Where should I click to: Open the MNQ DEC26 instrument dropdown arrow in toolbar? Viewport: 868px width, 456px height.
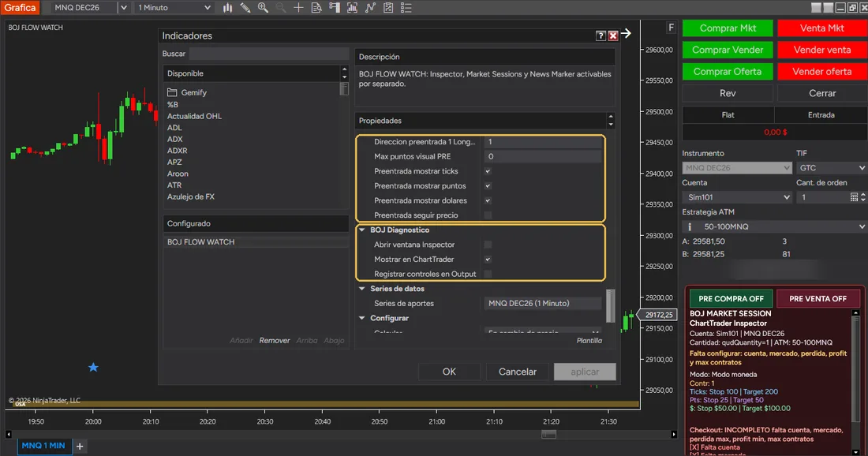click(123, 8)
